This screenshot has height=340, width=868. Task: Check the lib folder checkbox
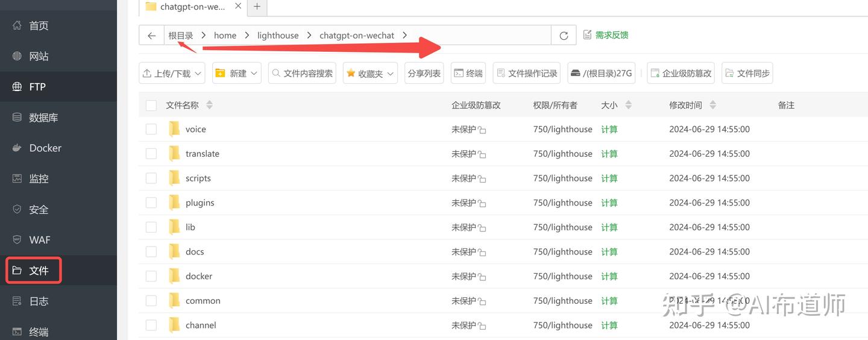(x=151, y=227)
